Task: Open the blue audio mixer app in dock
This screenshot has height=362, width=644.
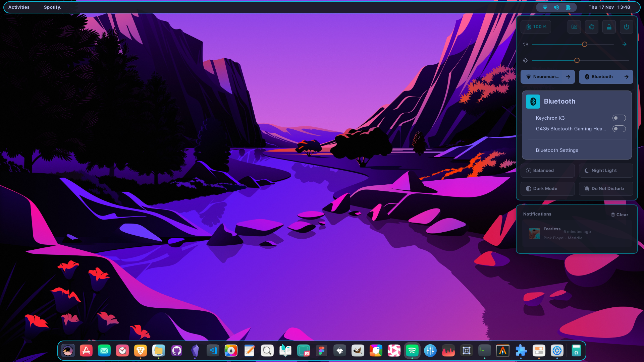Action: (x=430, y=351)
